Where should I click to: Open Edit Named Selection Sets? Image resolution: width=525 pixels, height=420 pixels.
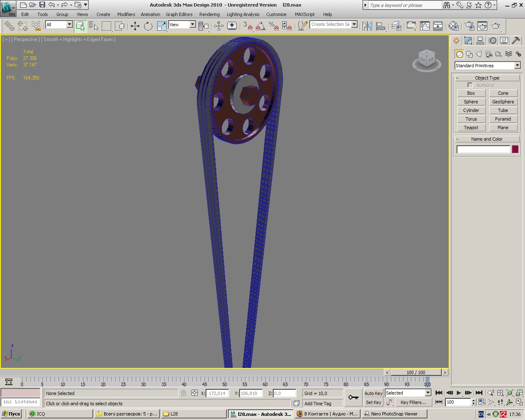click(x=302, y=26)
